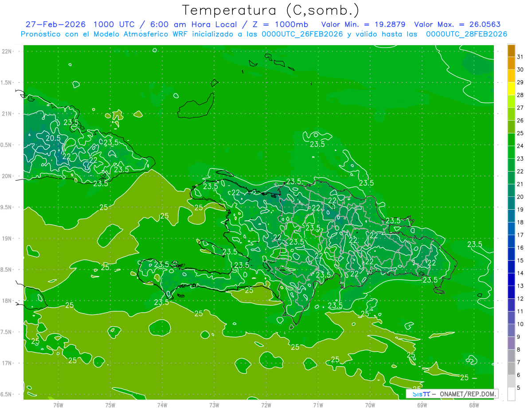This screenshot has height=411, width=532.
Task: Pick the gray legend swatch between 7 and 8
Action: pyautogui.click(x=512, y=356)
